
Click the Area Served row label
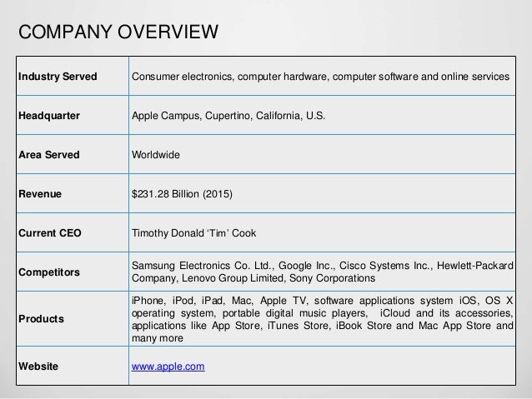point(49,155)
